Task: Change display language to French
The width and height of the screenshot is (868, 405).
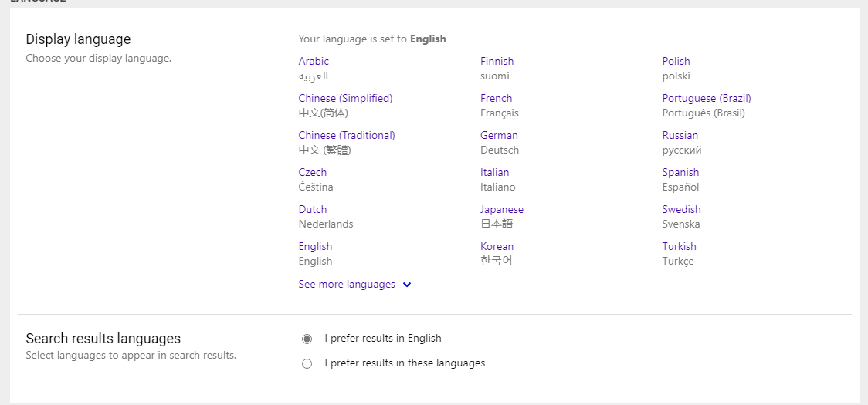Action: pyautogui.click(x=496, y=99)
